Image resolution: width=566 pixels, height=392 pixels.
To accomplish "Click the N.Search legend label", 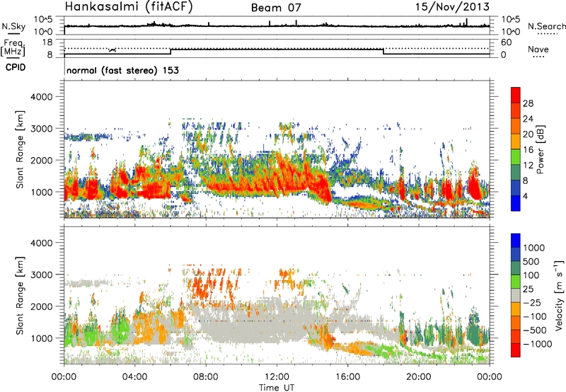I will click(x=546, y=26).
